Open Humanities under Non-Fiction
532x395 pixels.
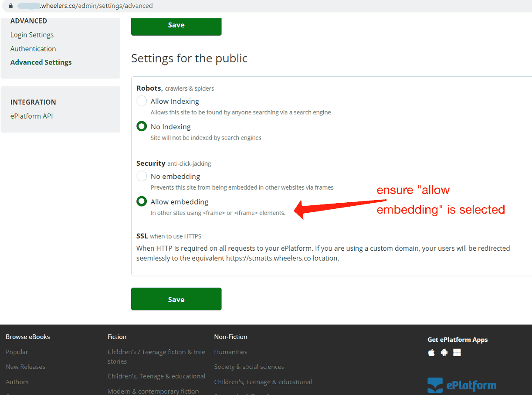pyautogui.click(x=230, y=352)
